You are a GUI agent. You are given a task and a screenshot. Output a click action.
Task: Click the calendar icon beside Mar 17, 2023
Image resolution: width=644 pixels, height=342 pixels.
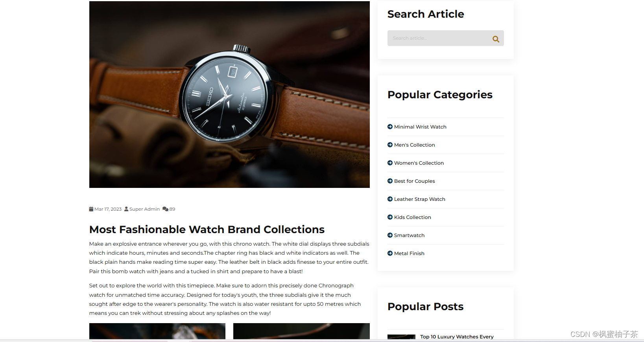(x=91, y=209)
